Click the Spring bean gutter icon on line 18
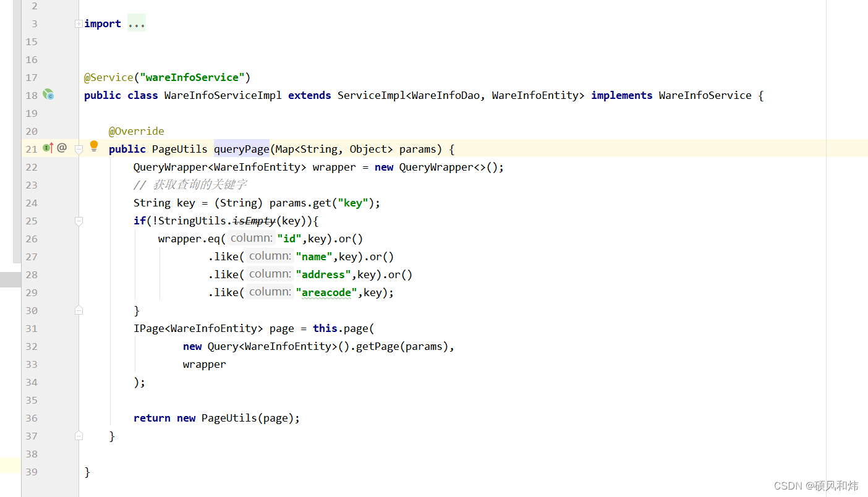The height and width of the screenshot is (497, 868). 48,95
